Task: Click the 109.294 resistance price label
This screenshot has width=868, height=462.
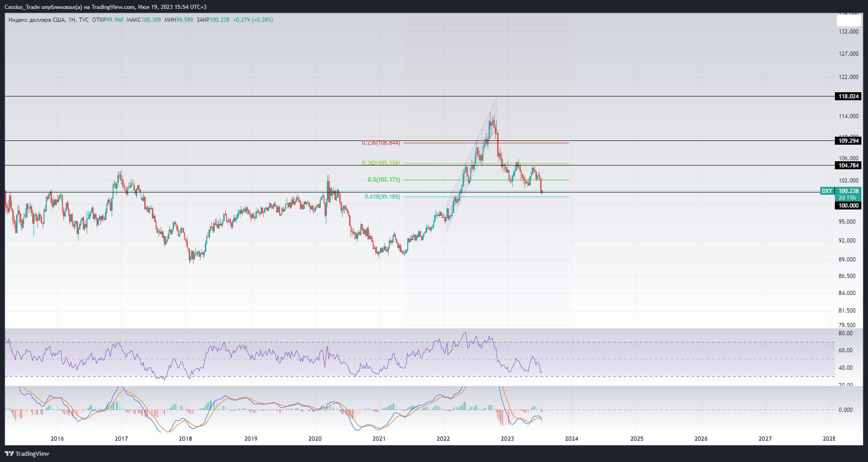Action: [x=849, y=140]
